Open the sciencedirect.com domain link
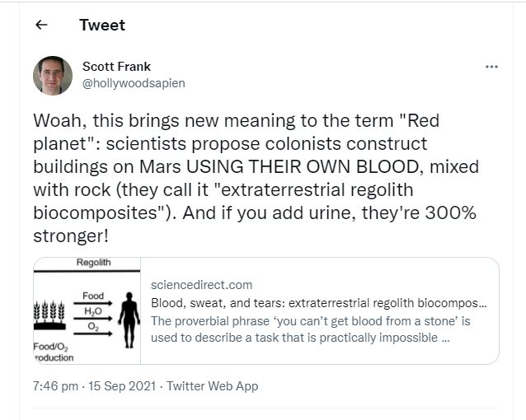 202,285
